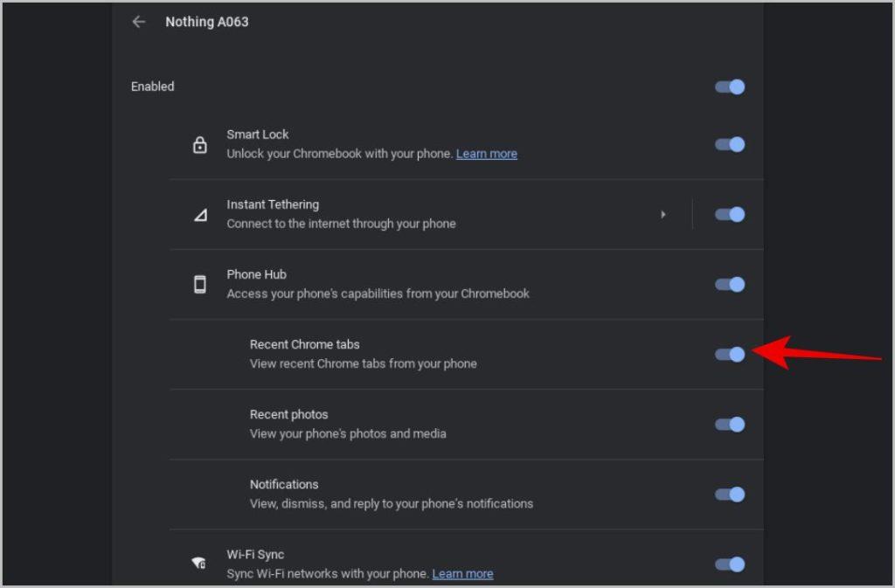Click 'Sync Wi-Fi networks with your phone' text
Screen dimensions: 895x588
coord(329,574)
